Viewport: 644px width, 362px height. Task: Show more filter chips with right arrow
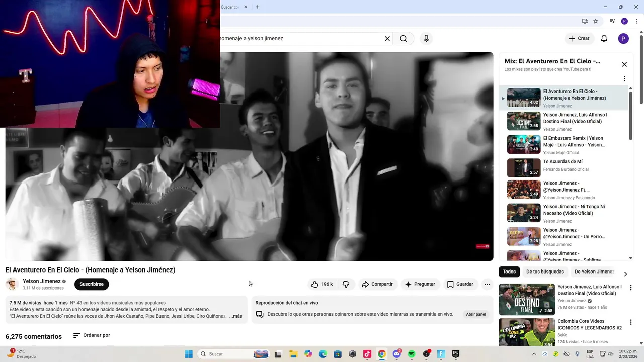pos(625,274)
